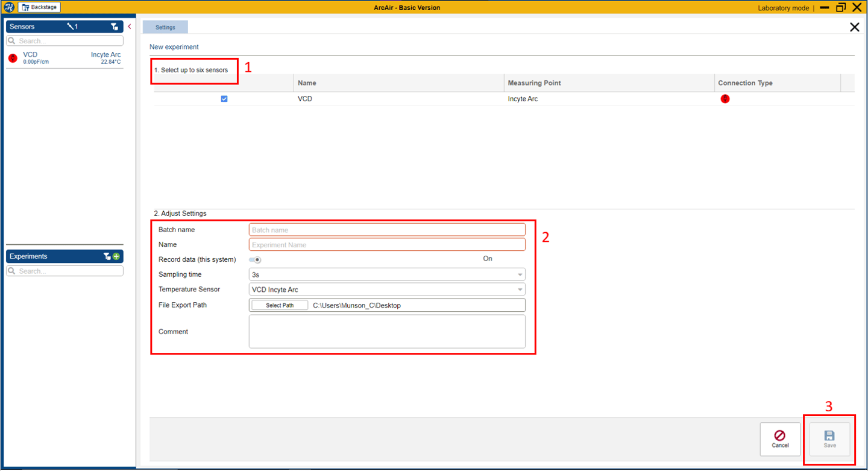The width and height of the screenshot is (868, 471).
Task: Close the settings panel with X icon
Action: point(854,27)
